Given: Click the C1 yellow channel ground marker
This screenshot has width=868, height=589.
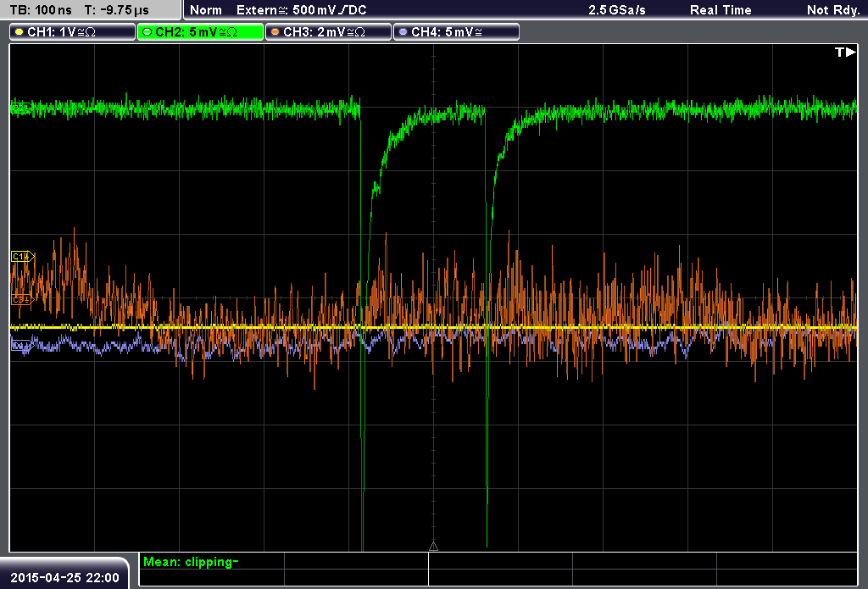Looking at the screenshot, I should (23, 256).
